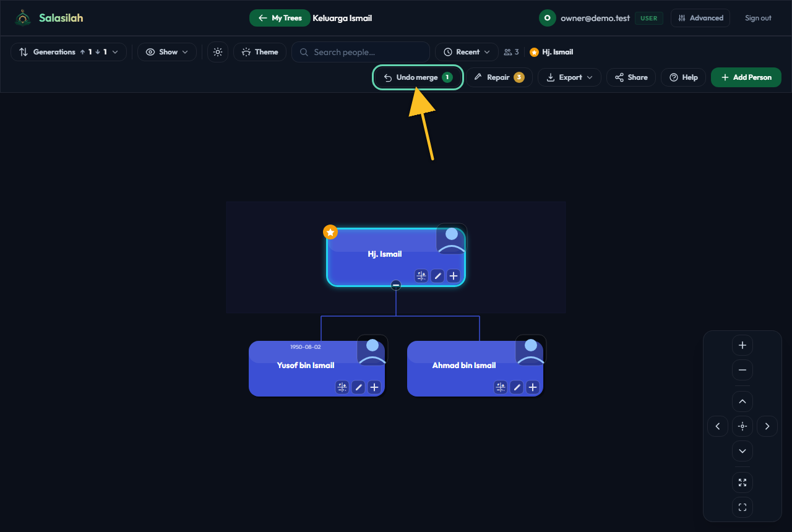Open the Generations dropdown

pyautogui.click(x=69, y=52)
